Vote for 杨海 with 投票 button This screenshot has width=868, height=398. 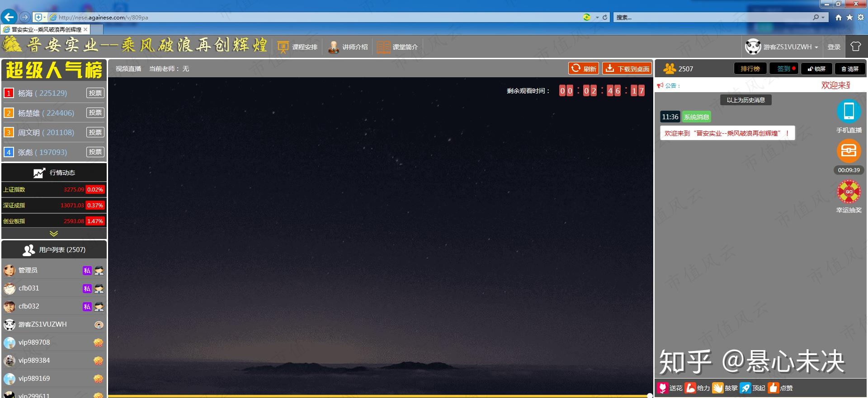tap(95, 93)
